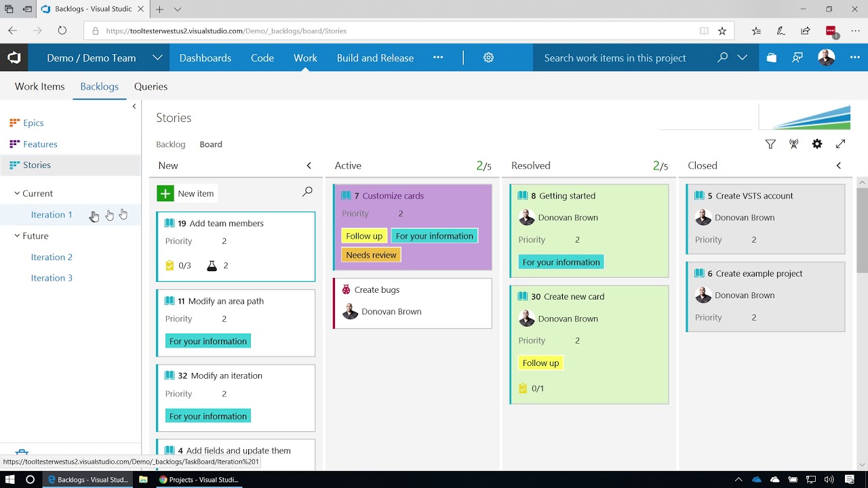Collapse the Current iterations tree node
Screen dimensions: 868x488
tap(17, 193)
